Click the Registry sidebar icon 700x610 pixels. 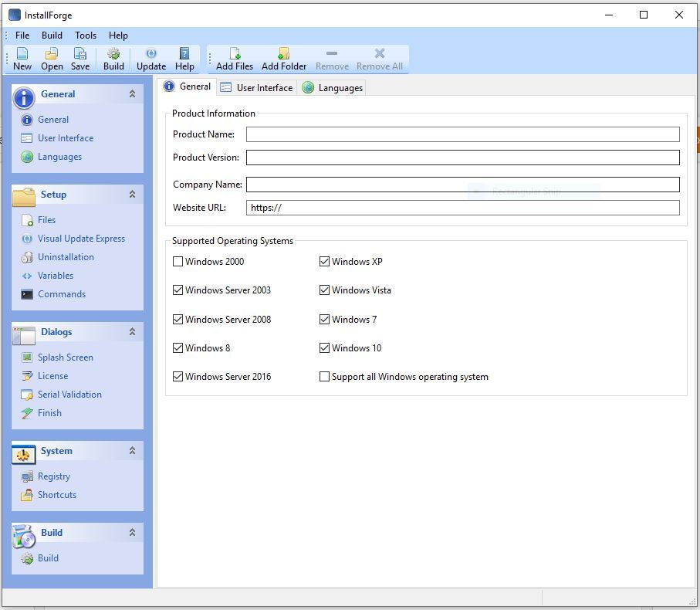tap(27, 476)
